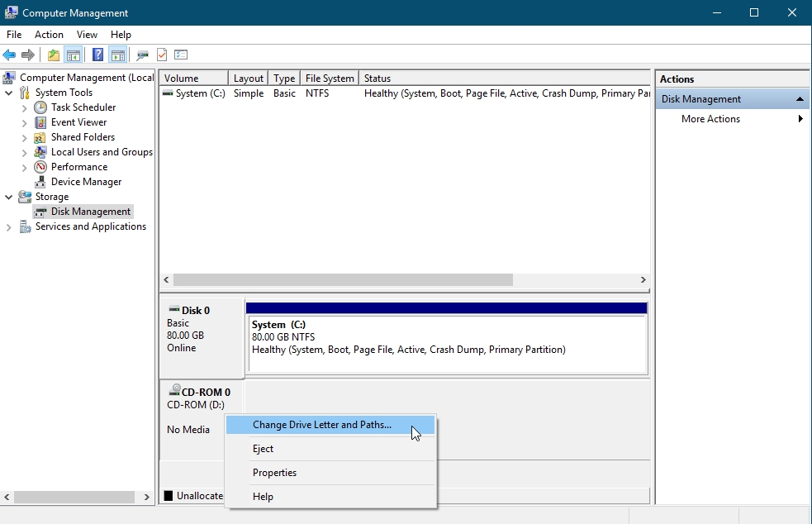Choose Properties from the context menu
The width and height of the screenshot is (812, 524).
click(x=330, y=473)
